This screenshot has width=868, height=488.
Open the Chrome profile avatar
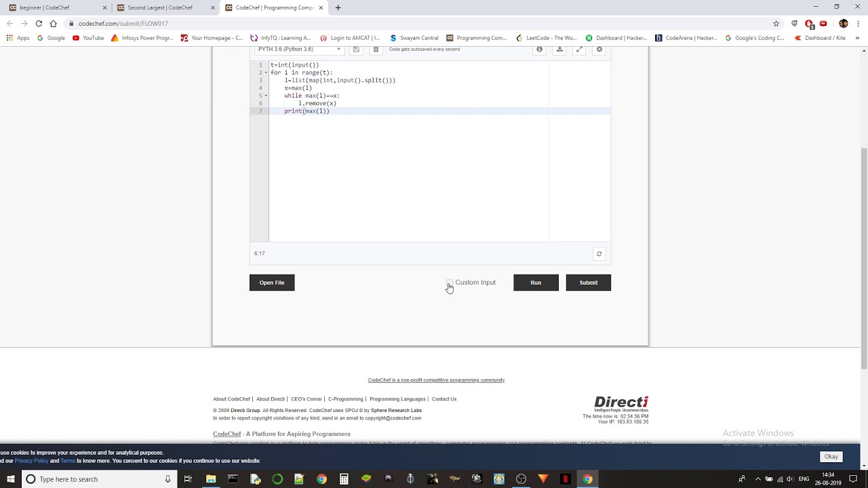coord(844,23)
